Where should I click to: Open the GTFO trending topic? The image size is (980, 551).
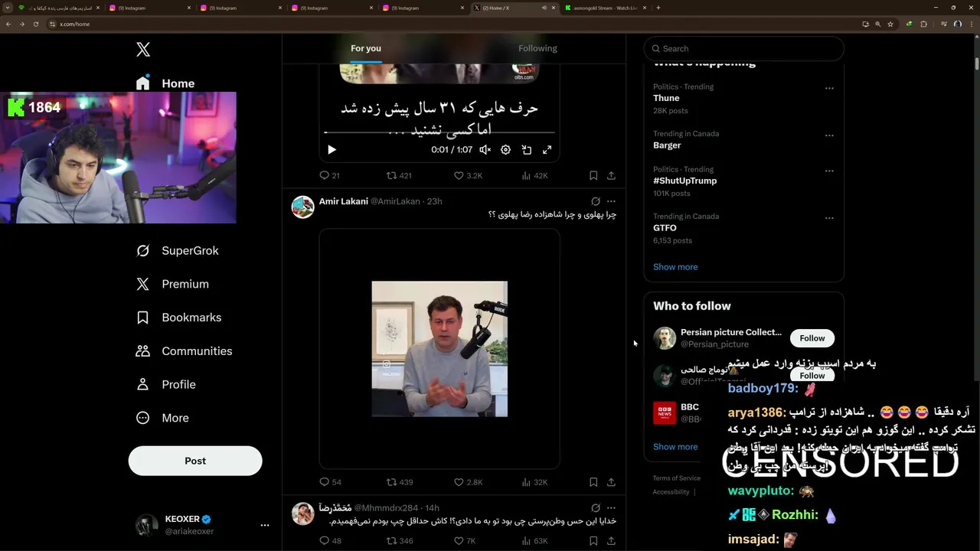coord(665,228)
